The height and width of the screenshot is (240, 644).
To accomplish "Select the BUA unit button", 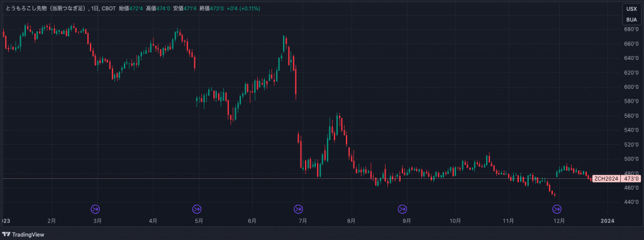I will (x=631, y=20).
